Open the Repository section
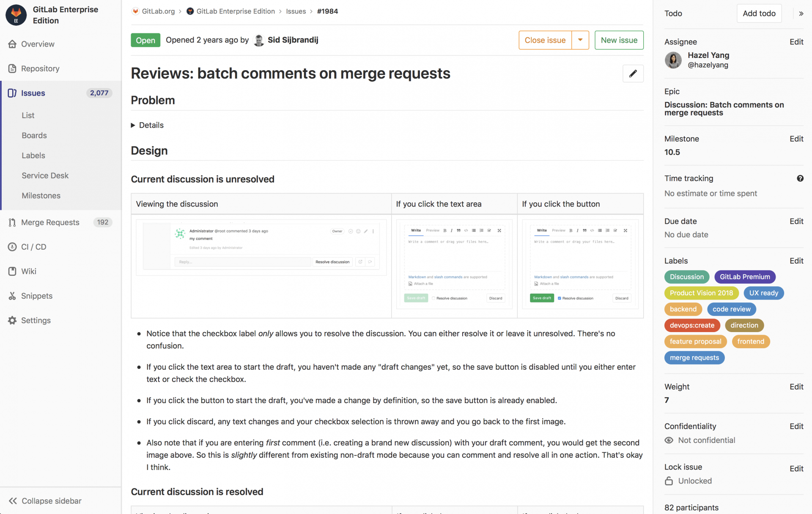Image resolution: width=812 pixels, height=514 pixels. point(40,69)
